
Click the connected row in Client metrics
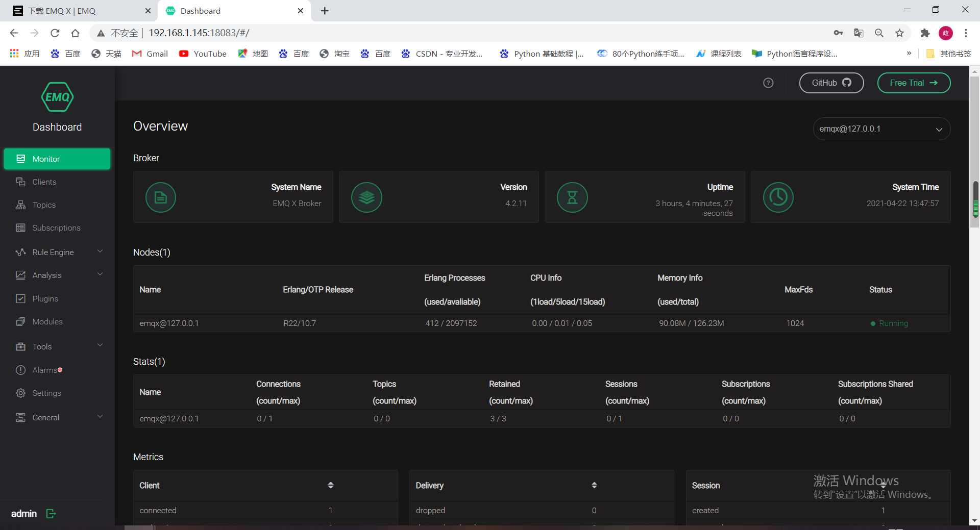(265, 511)
